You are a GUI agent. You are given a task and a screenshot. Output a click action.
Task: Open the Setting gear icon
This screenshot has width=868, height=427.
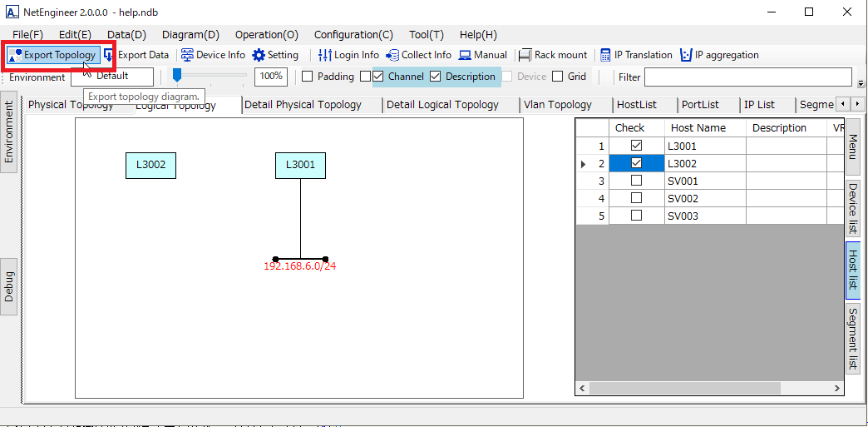[x=259, y=55]
